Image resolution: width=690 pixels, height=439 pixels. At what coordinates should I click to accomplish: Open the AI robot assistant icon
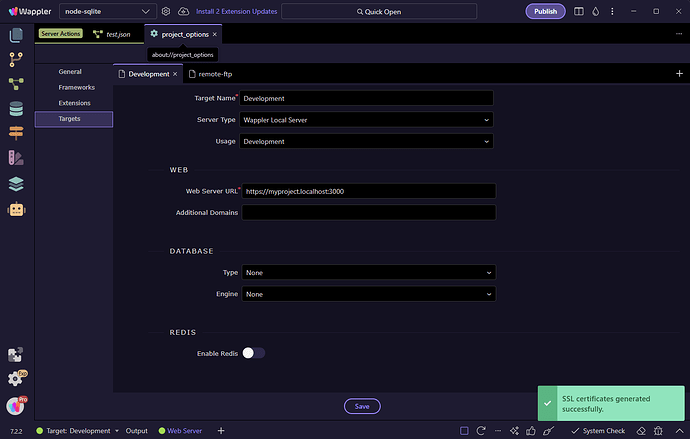(16, 210)
